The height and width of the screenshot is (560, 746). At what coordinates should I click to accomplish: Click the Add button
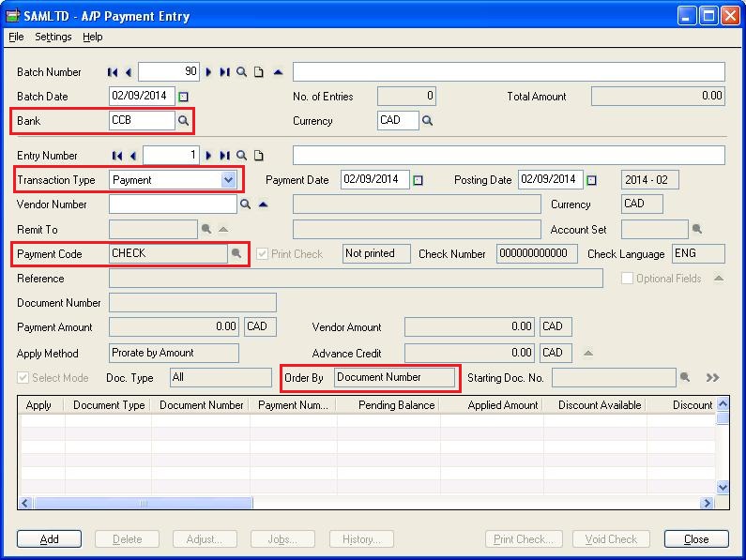pos(49,539)
